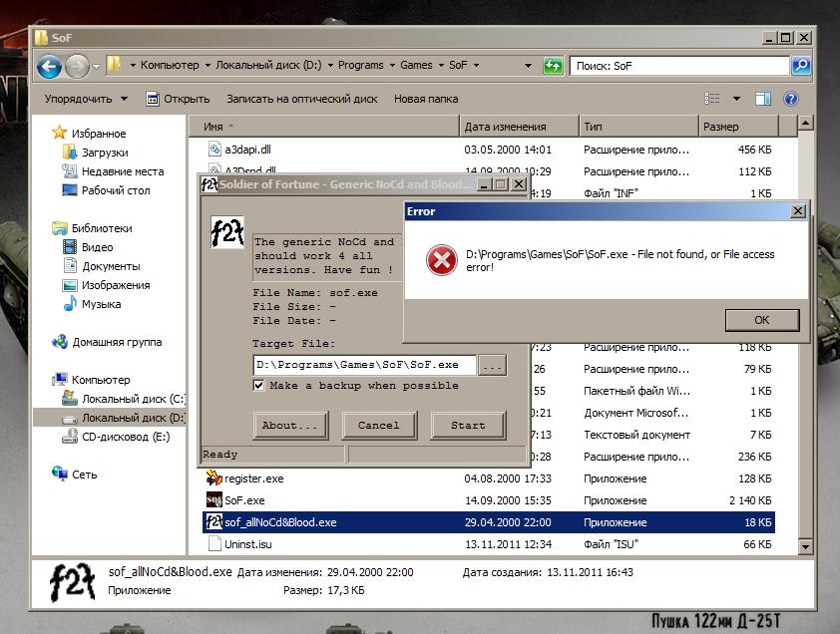The image size is (840, 634).
Task: Select 'Избранное' in the navigation pane
Action: pos(99,134)
